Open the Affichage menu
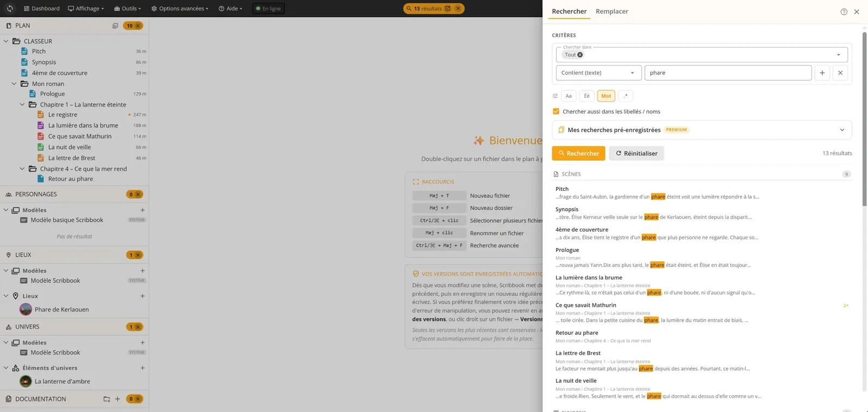 click(86, 9)
